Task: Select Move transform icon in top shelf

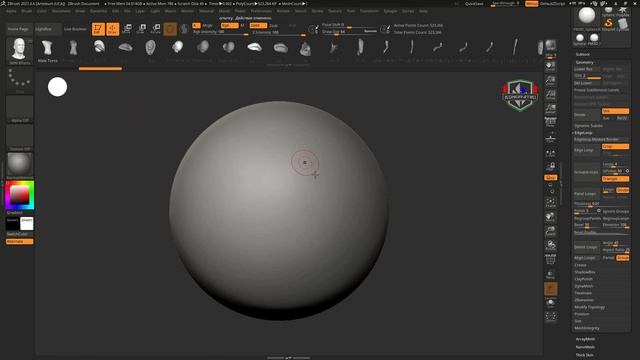Action: (127, 29)
